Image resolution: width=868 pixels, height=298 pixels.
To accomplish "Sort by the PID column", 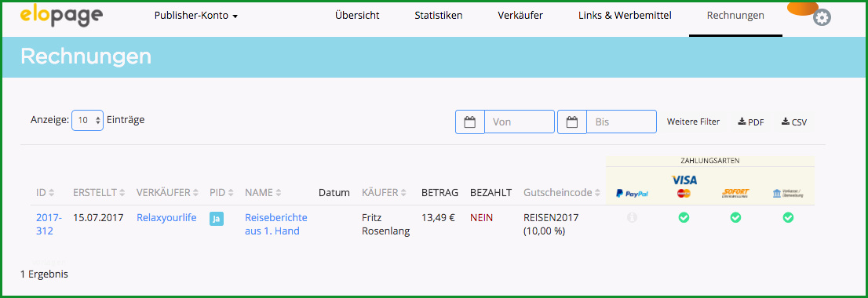I will [221, 193].
